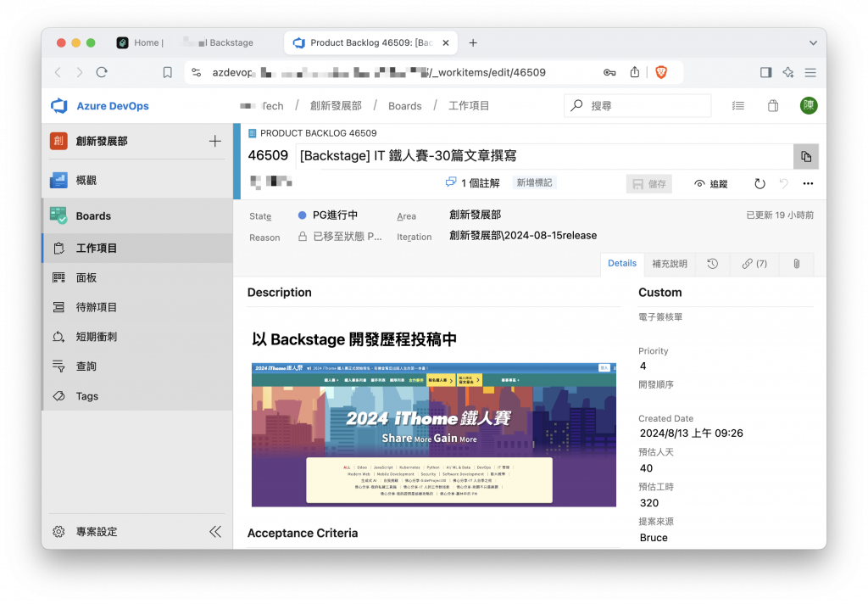
Task: Select 工作項目 in the sidebar
Action: click(137, 249)
